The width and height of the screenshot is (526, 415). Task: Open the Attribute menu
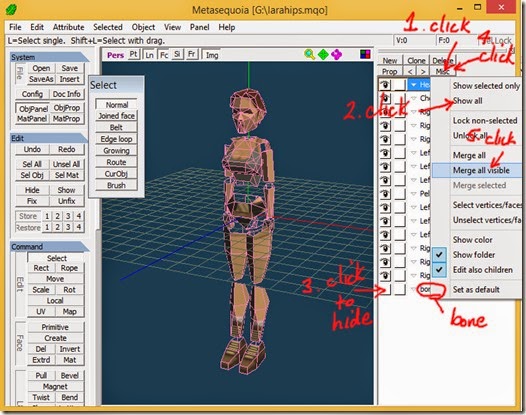coord(68,27)
